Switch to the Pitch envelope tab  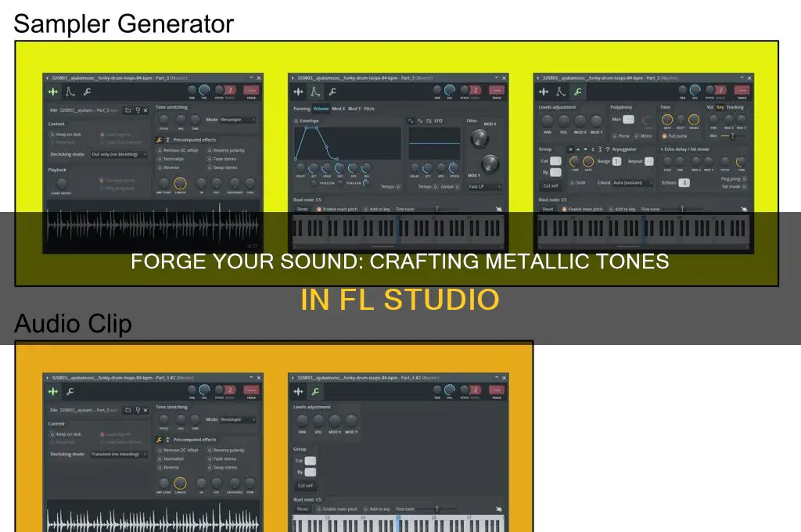coord(369,109)
